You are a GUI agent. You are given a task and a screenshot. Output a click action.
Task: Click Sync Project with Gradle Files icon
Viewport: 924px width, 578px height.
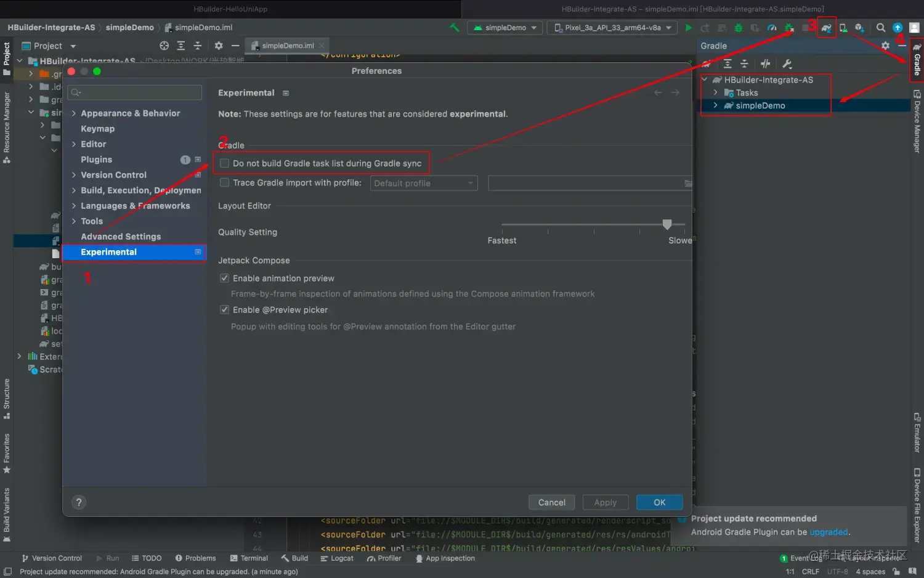coord(827,28)
